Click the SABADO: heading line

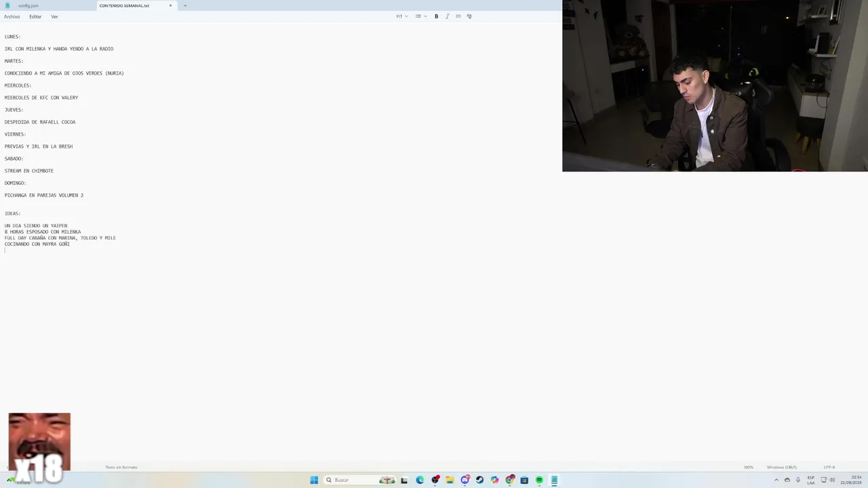point(14,159)
